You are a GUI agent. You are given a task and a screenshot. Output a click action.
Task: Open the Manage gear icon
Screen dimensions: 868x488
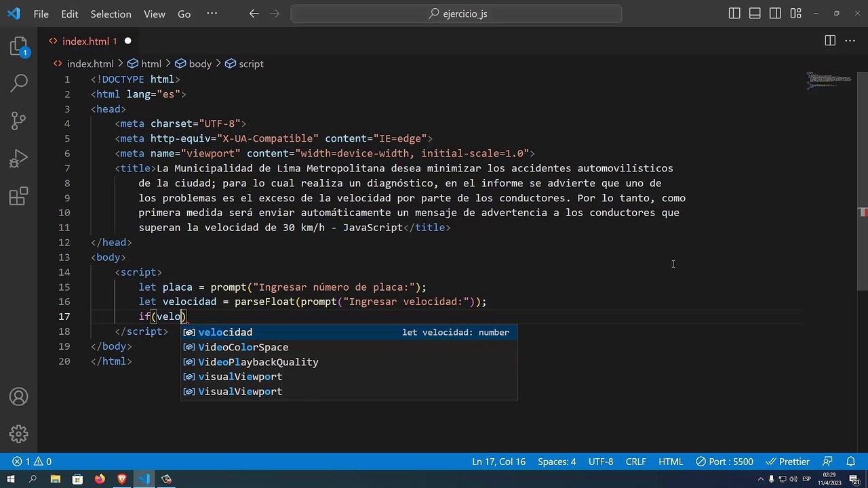[18, 434]
